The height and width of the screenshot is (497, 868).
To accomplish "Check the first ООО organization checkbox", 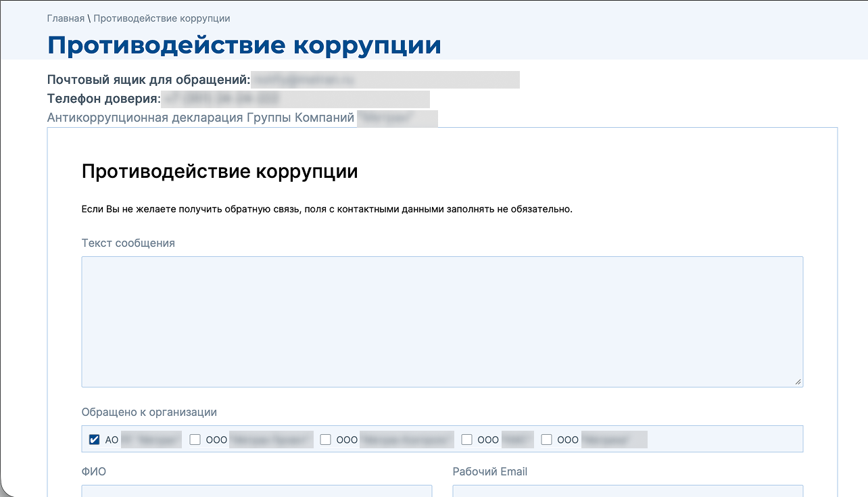I will coord(195,439).
